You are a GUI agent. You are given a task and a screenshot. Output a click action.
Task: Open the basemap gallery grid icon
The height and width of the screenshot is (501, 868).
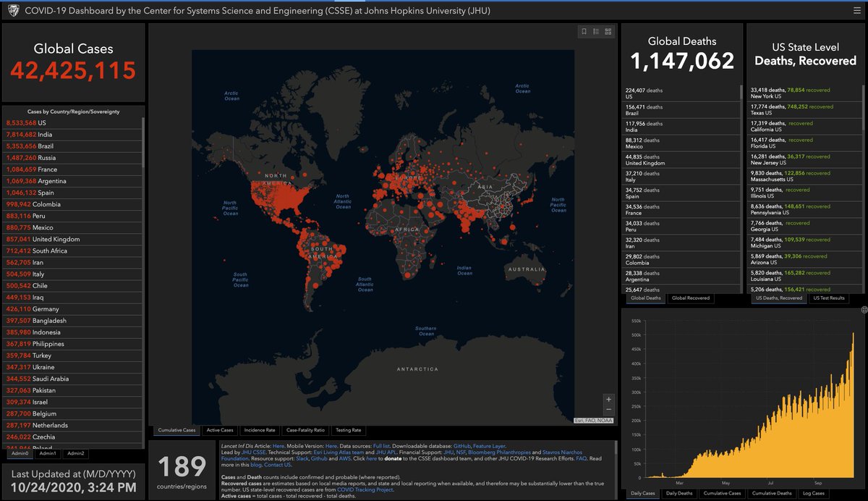(608, 31)
